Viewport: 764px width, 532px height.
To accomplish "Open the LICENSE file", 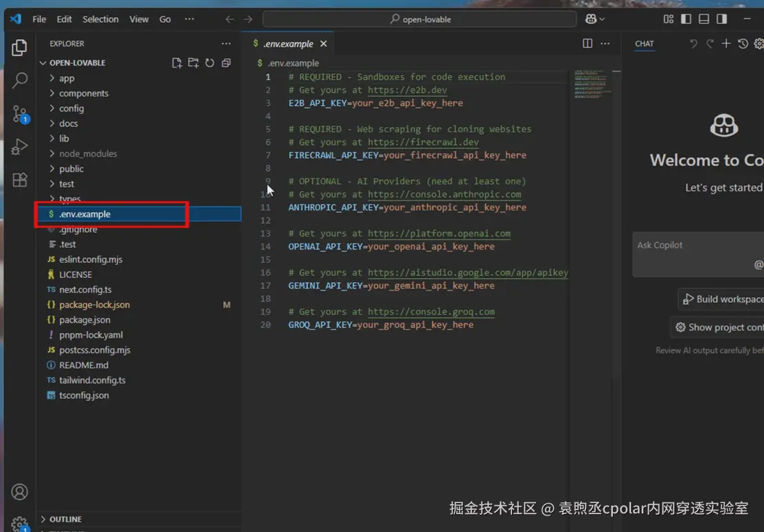I will coord(139,275).
